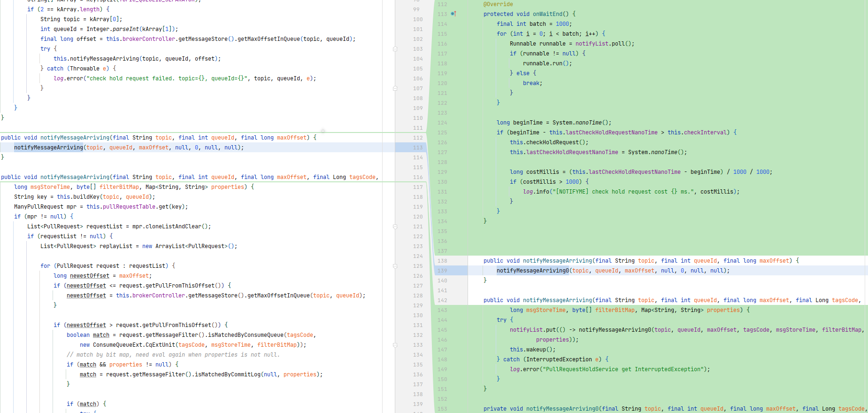
Task: Click 'final int batch = 1000' declaration
Action: pyautogui.click(x=534, y=24)
